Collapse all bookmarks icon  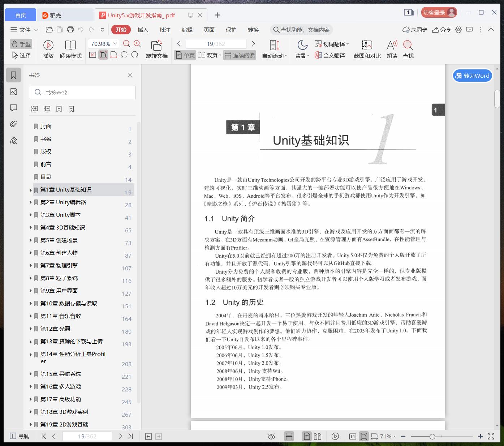(47, 109)
